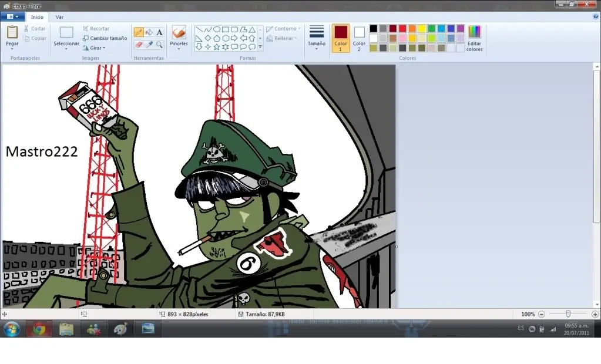The image size is (601, 364).
Task: Click the ES language indicator in tray
Action: coord(521,328)
